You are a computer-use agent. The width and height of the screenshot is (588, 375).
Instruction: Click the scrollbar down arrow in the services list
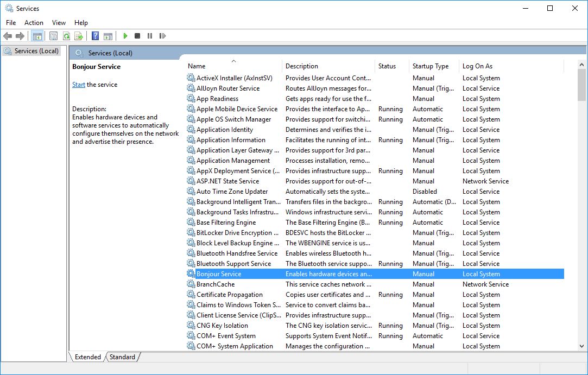pyautogui.click(x=581, y=346)
